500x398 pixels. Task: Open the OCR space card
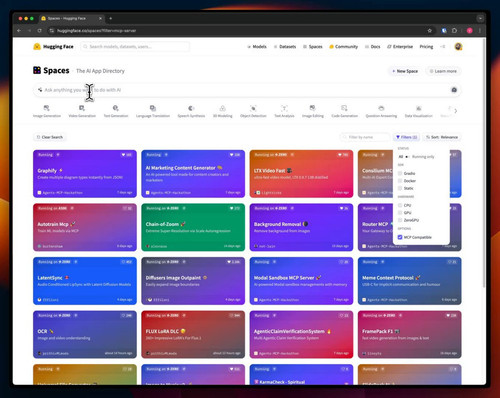[x=85, y=334]
